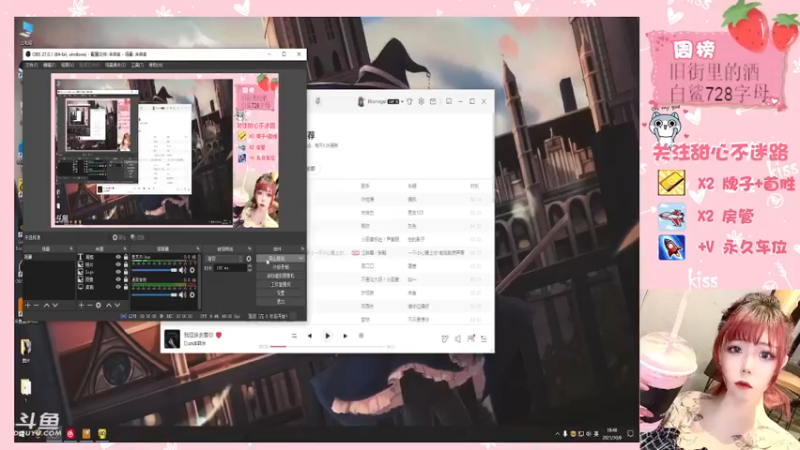Viewport: 800px width, 450px height.
Task: Adjust desktop audio volume slider in OBS mixer
Action: pyautogui.click(x=154, y=294)
